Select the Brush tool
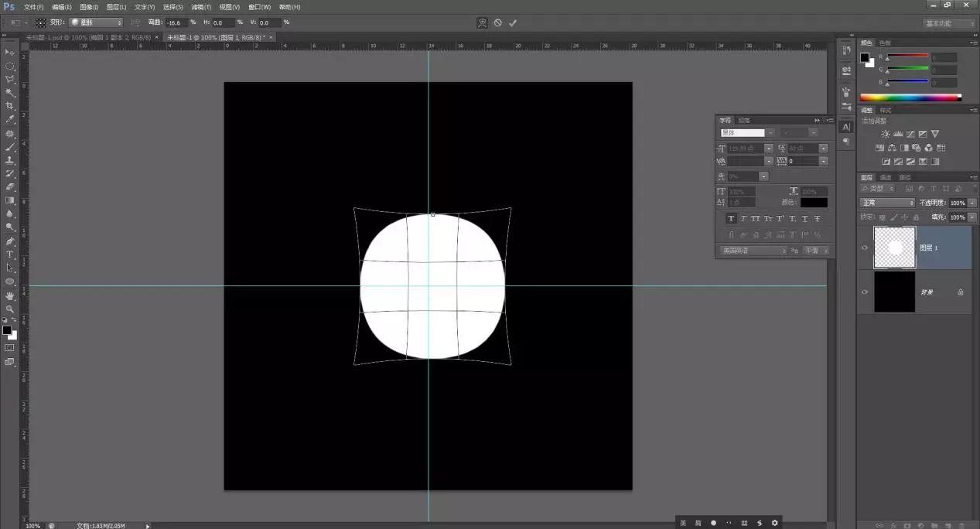This screenshot has width=980, height=529. [10, 146]
